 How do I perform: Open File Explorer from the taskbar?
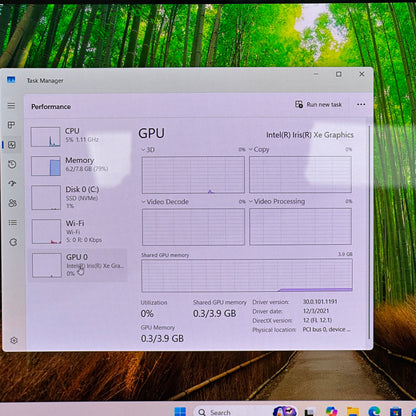[353, 412]
